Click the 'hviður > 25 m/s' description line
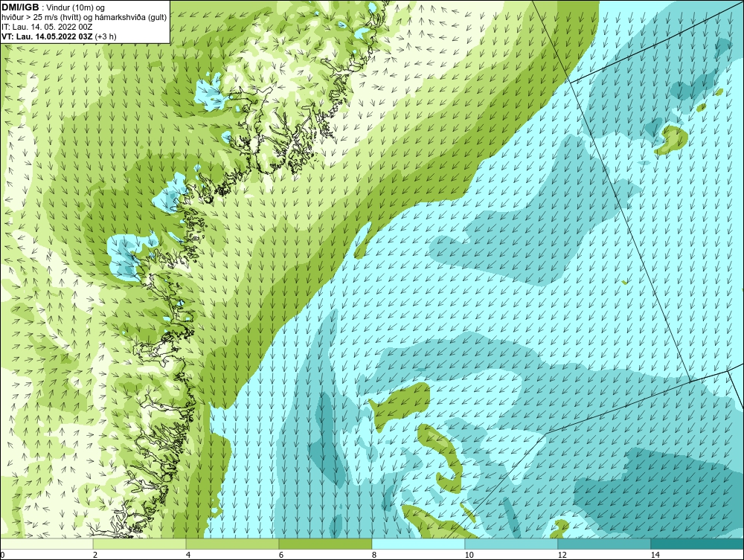744x560 pixels. [x=84, y=17]
